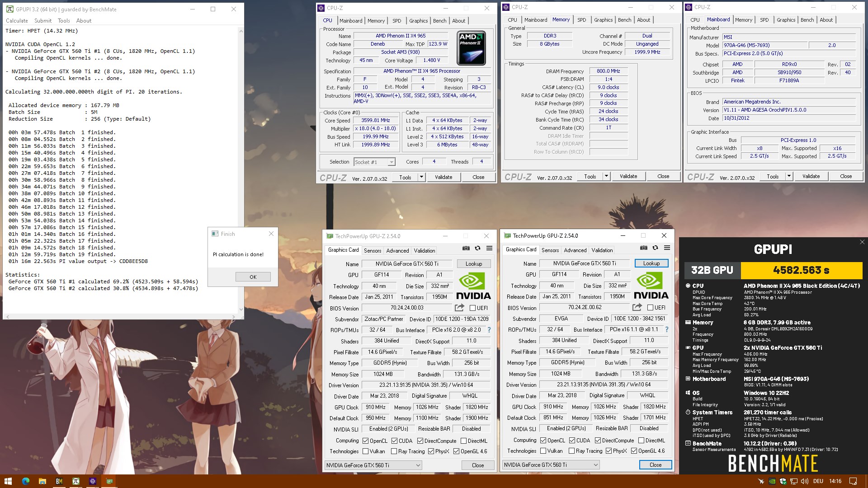Click the NVIDIA logo in the EVGA GPU-Z window
The image size is (868, 488).
[651, 286]
